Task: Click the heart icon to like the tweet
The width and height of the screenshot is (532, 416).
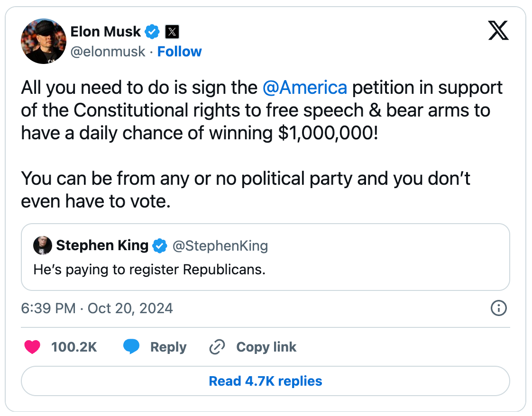Action: coord(32,347)
